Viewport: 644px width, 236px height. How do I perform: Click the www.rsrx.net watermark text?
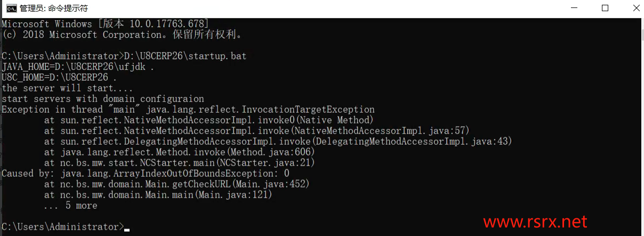[535, 221]
